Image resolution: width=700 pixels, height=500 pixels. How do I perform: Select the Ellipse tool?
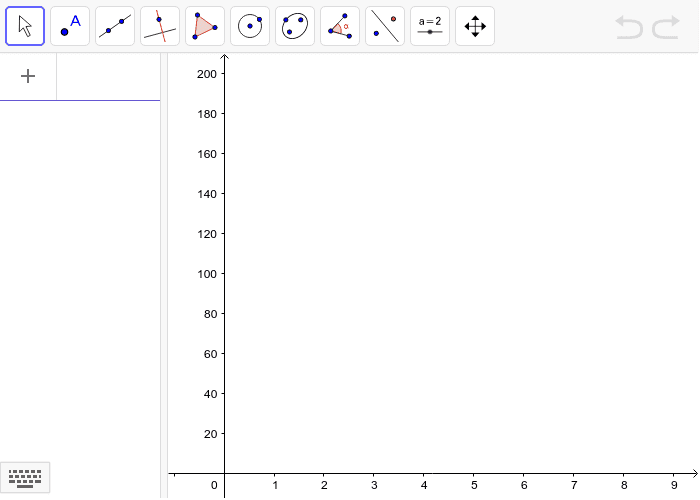pos(295,26)
